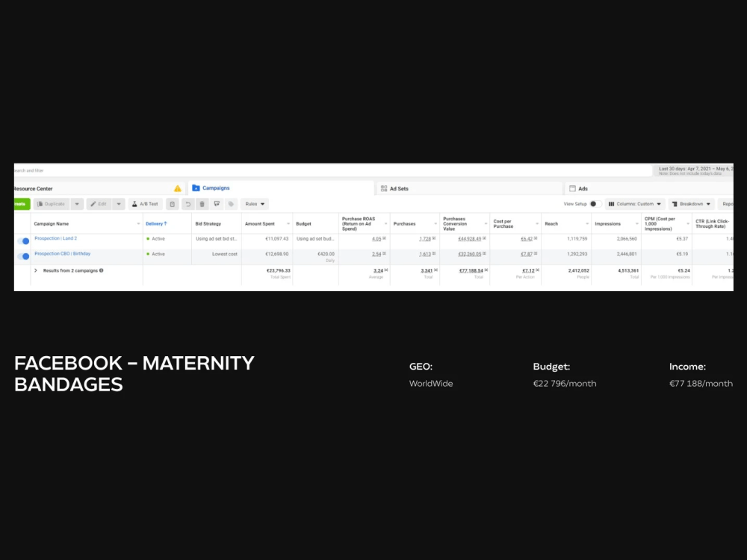Open Campaign Name column header menu arrow
Image resolution: width=747 pixels, height=560 pixels.
(139, 224)
